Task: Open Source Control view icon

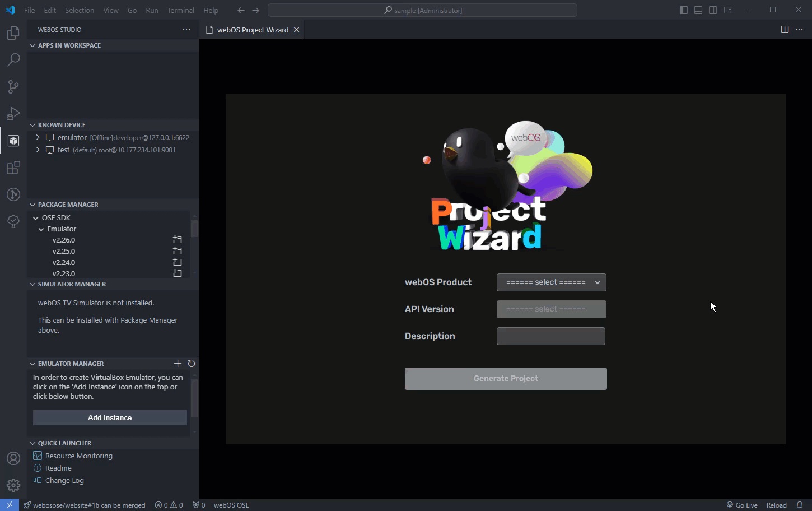Action: [x=13, y=87]
